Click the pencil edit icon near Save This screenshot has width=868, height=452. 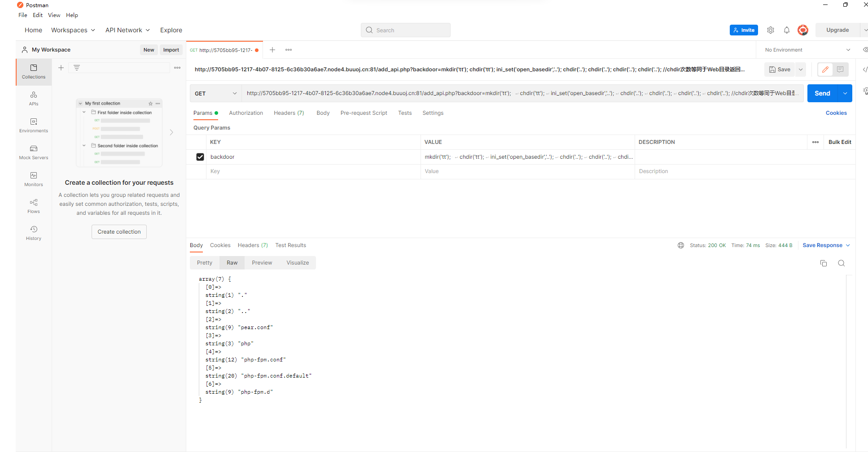[825, 70]
